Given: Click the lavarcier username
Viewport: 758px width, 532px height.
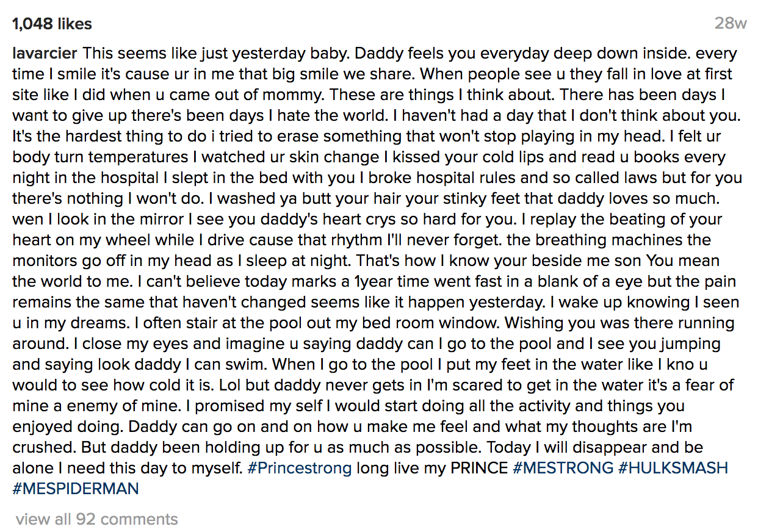Looking at the screenshot, I should [45, 54].
